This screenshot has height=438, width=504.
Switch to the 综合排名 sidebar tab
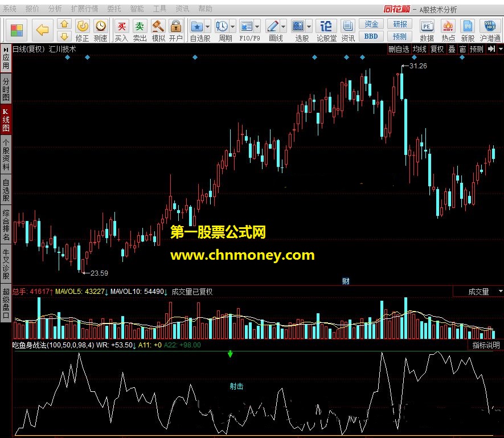[6, 225]
